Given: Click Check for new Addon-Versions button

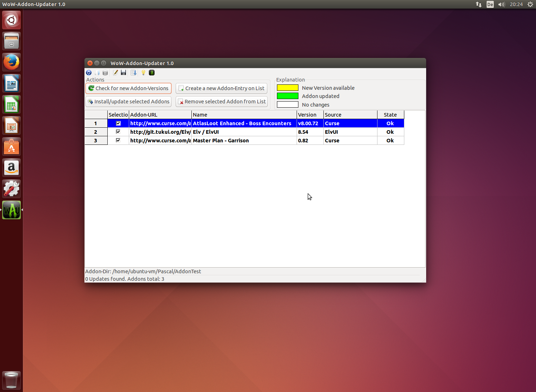Looking at the screenshot, I should point(128,88).
